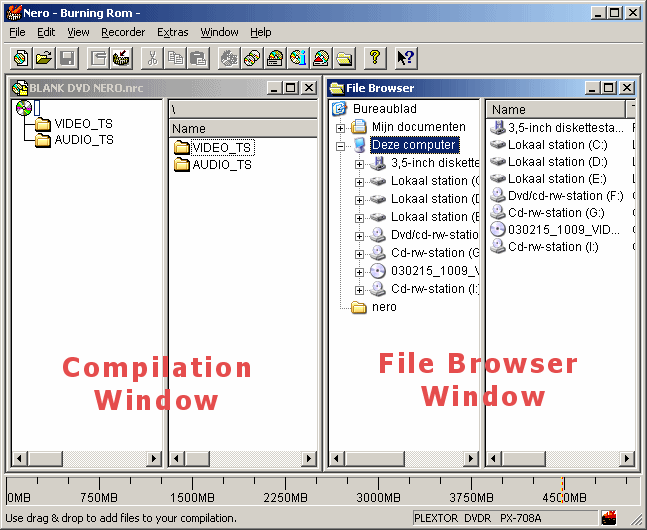Click the capacity marker near 4500MB

coord(563,490)
